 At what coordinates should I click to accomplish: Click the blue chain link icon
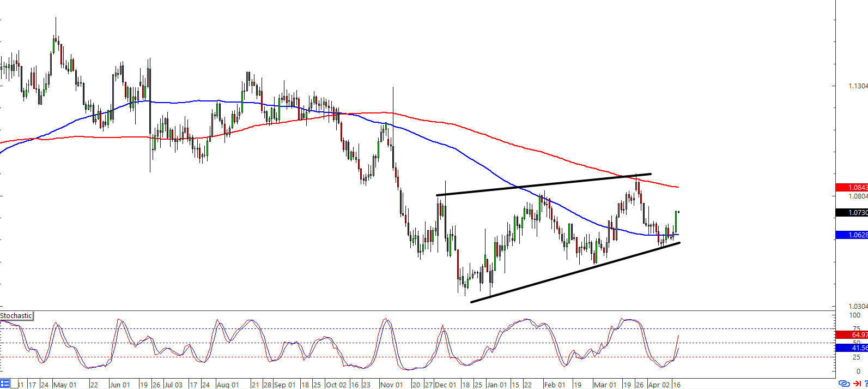click(844, 384)
